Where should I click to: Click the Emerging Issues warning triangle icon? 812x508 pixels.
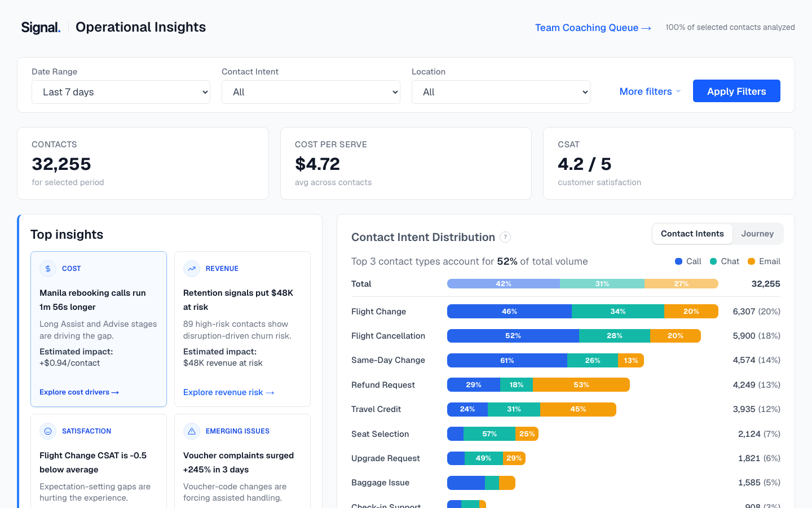(192, 431)
